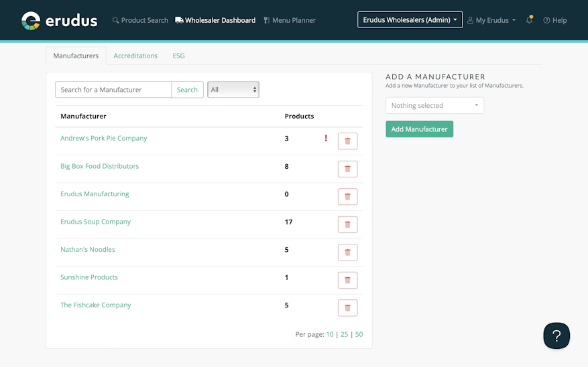Screen dimensions: 588x367
Task: Set per page to 50
Action: coord(359,334)
